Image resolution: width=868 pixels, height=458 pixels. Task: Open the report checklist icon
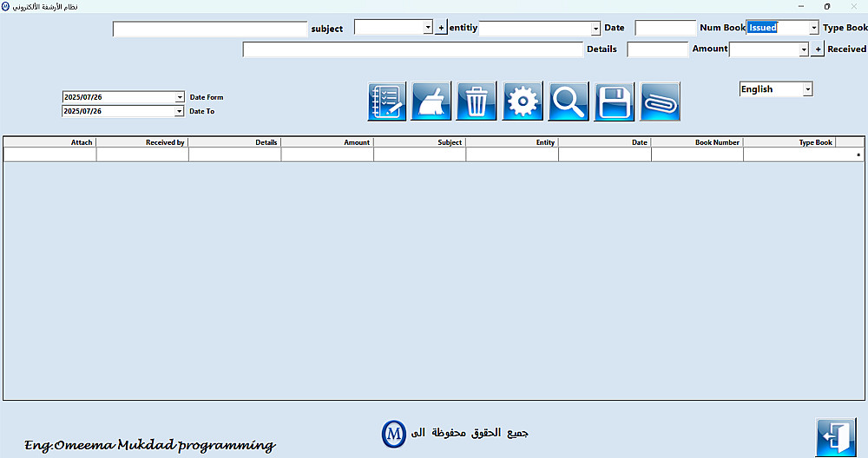(386, 101)
